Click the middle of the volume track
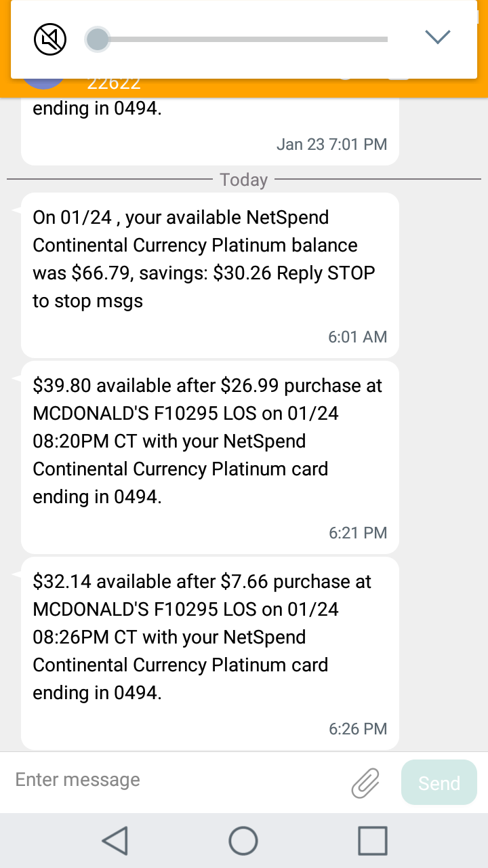This screenshot has height=868, width=488. (243, 39)
